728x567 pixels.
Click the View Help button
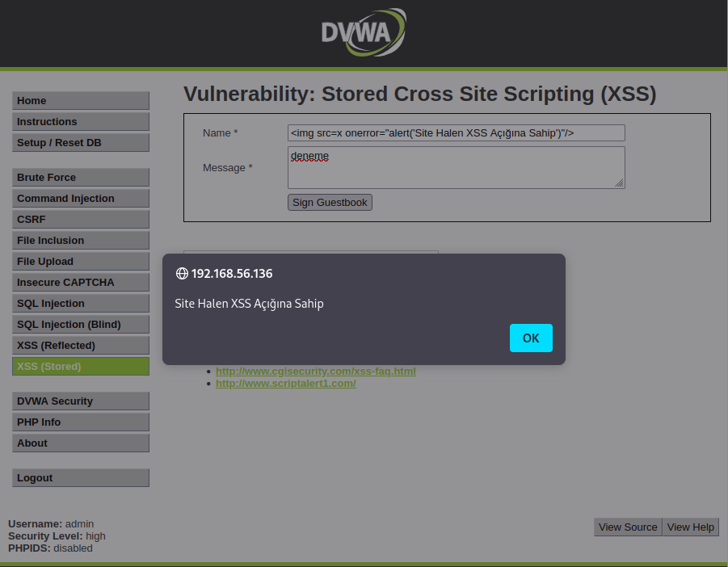coord(690,527)
